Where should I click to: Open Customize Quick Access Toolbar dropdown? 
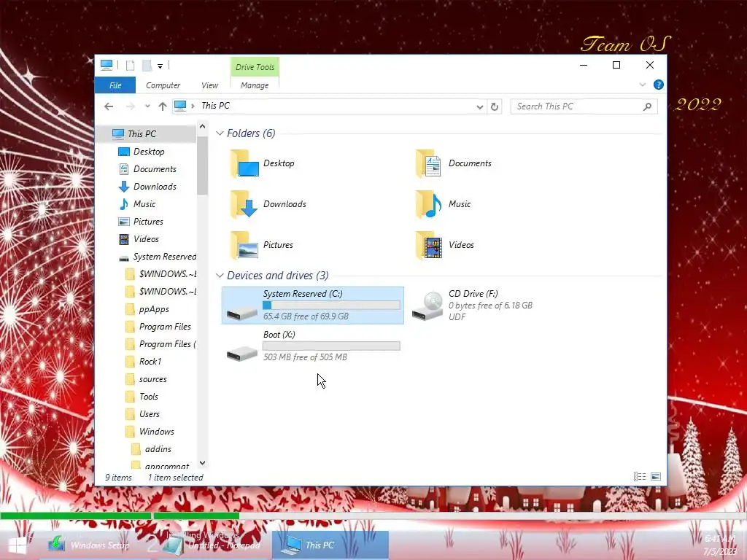[160, 66]
